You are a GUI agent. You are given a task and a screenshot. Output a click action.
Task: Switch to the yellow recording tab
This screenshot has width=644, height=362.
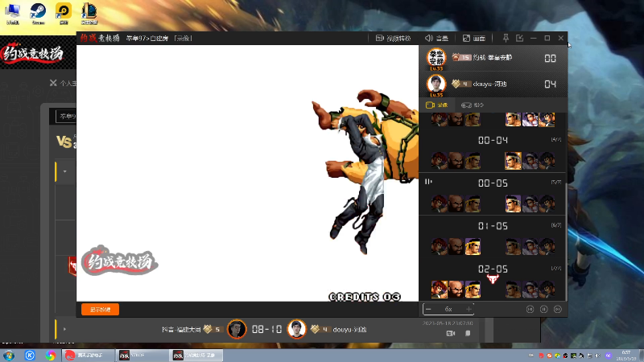[436, 105]
